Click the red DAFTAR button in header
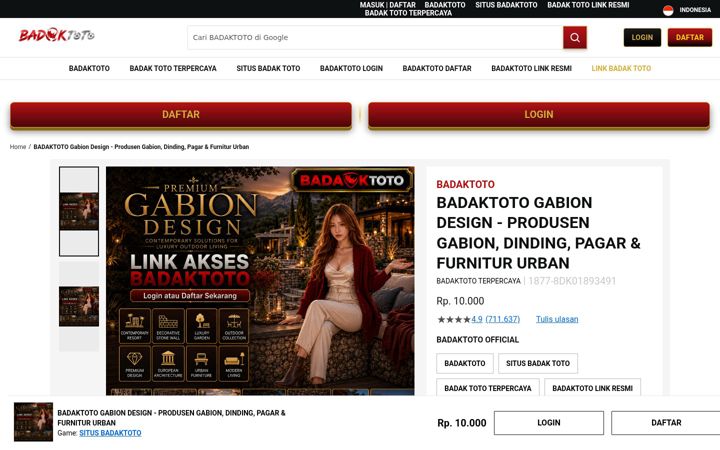Image resolution: width=720 pixels, height=450 pixels. pos(690,38)
